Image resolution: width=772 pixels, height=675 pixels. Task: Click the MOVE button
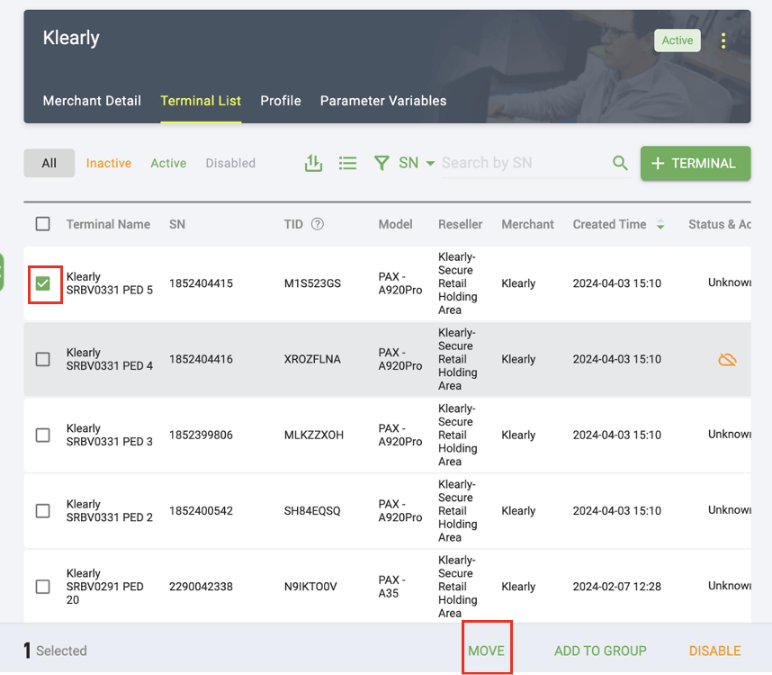pos(486,651)
